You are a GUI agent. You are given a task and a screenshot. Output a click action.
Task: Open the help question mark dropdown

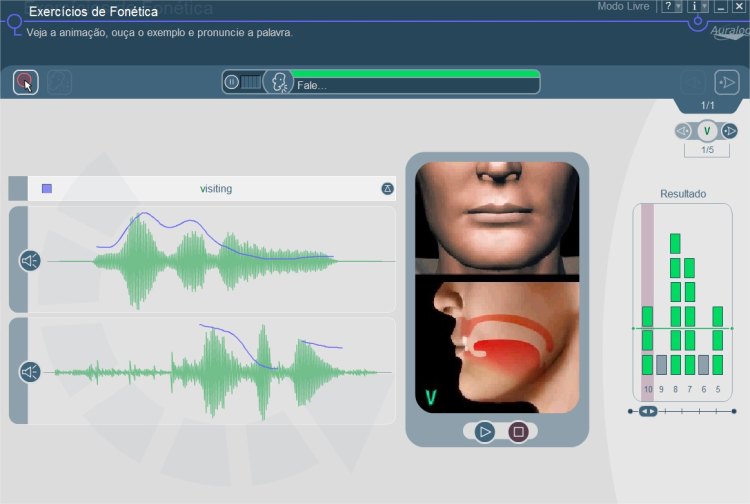point(672,7)
